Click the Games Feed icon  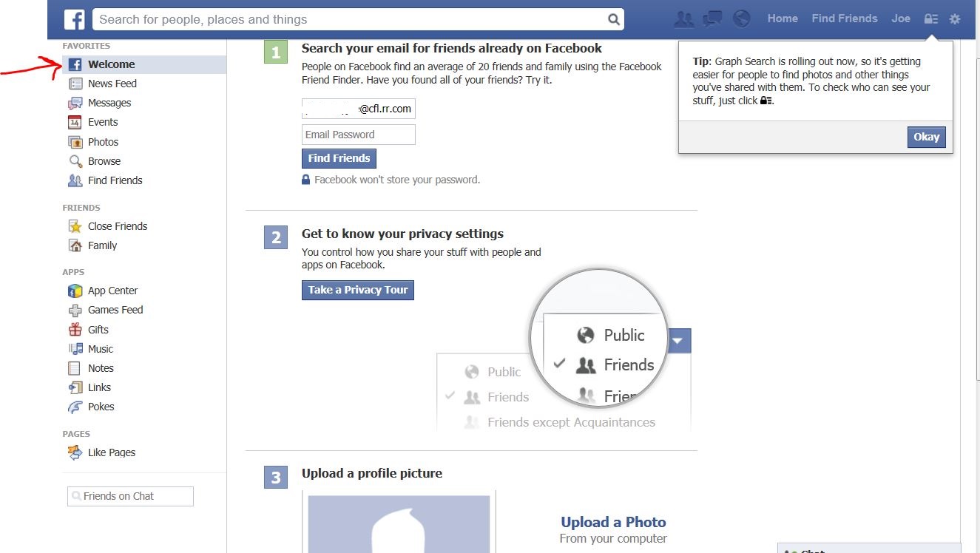click(x=75, y=311)
